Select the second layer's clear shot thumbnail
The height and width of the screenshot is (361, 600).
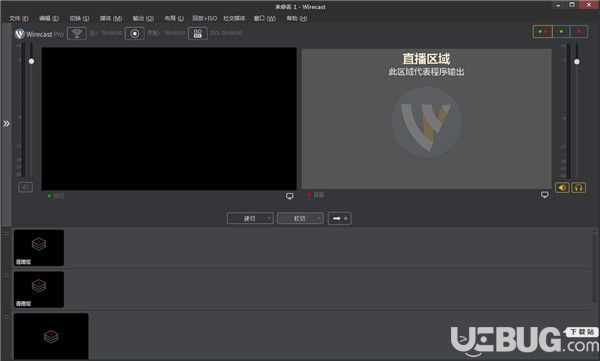pos(39,289)
